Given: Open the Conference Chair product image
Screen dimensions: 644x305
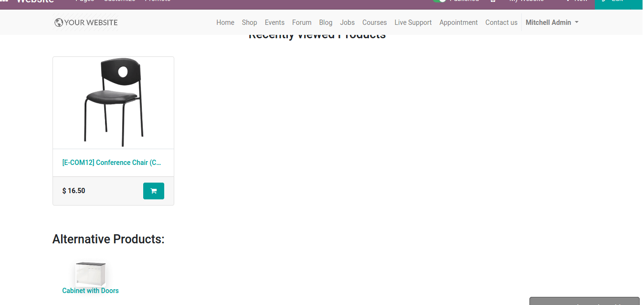Looking at the screenshot, I should point(113,103).
